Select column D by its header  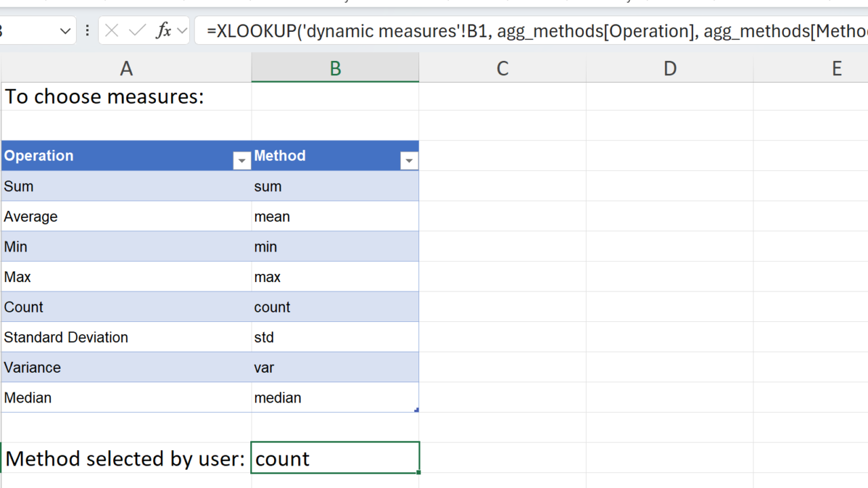pyautogui.click(x=669, y=68)
